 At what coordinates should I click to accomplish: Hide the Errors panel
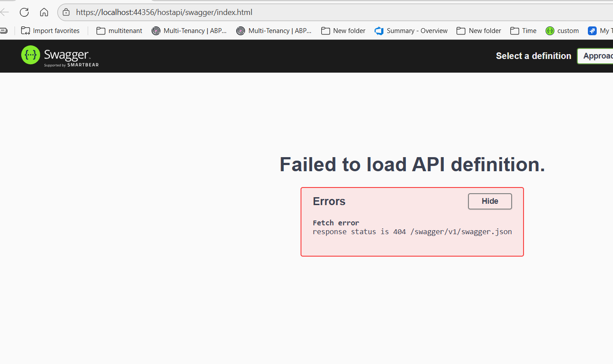pyautogui.click(x=490, y=201)
